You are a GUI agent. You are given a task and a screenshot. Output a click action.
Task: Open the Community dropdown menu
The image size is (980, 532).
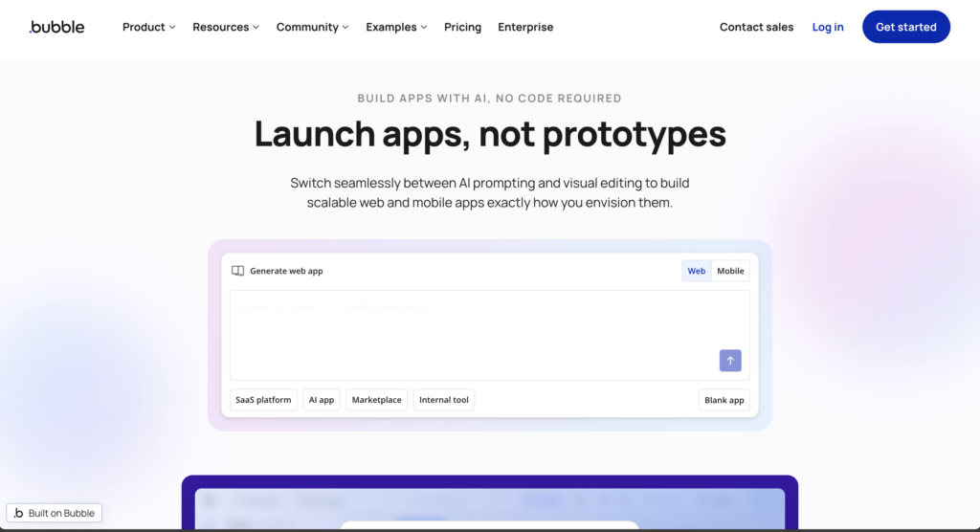312,27
